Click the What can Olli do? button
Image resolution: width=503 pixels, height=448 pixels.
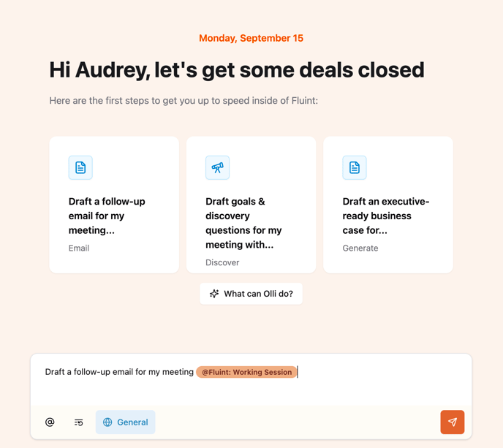[x=251, y=294]
